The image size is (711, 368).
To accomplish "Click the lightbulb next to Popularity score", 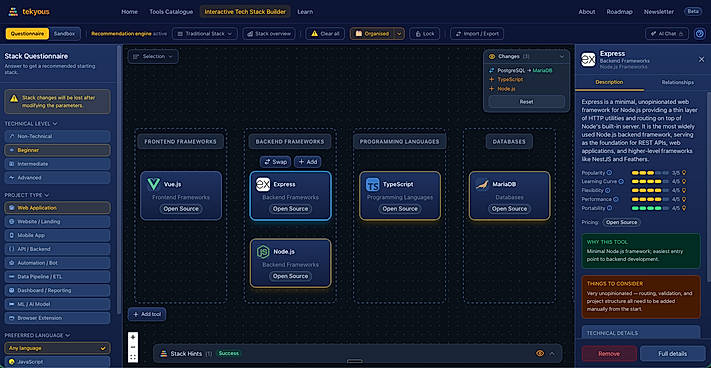I will 684,173.
